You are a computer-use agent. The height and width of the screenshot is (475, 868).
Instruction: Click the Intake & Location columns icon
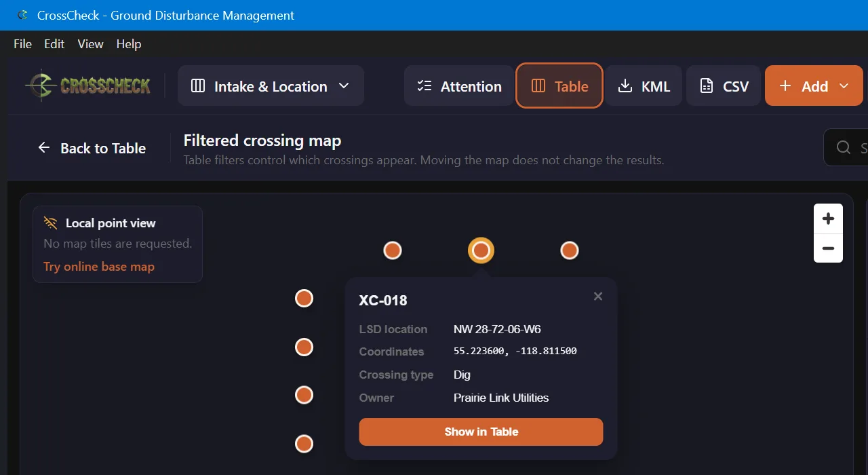(x=198, y=85)
